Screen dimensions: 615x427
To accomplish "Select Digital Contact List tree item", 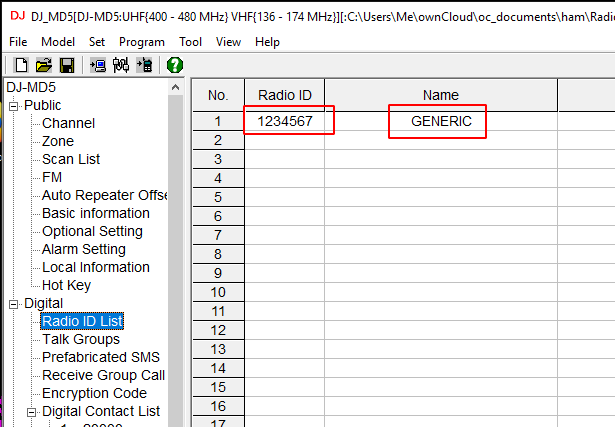I will click(x=101, y=411).
